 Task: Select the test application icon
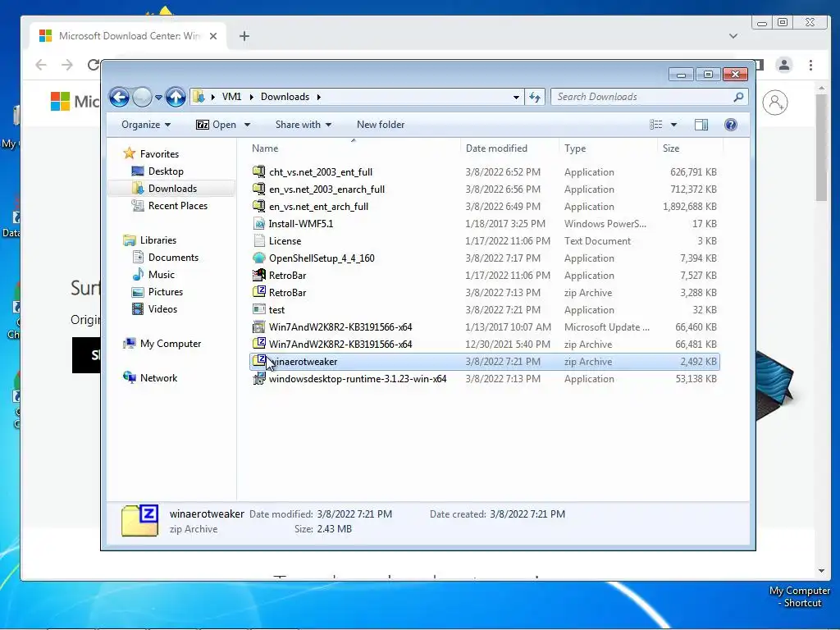coord(258,309)
